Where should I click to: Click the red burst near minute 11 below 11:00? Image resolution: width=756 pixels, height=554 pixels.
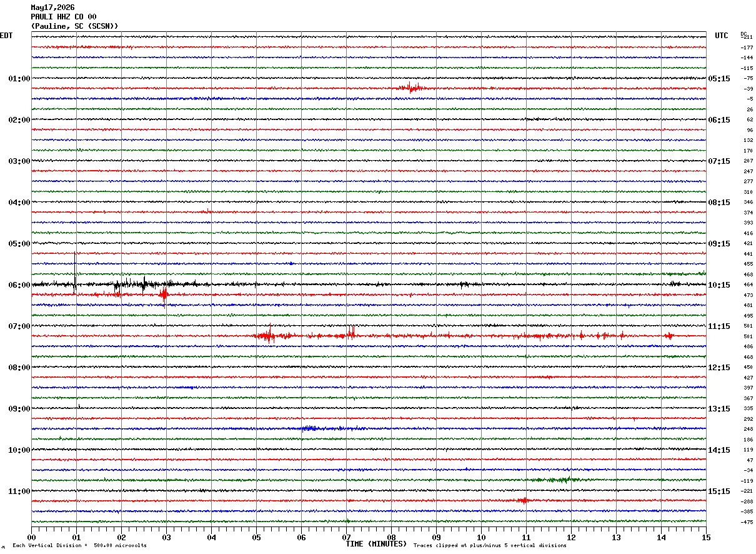click(x=523, y=500)
